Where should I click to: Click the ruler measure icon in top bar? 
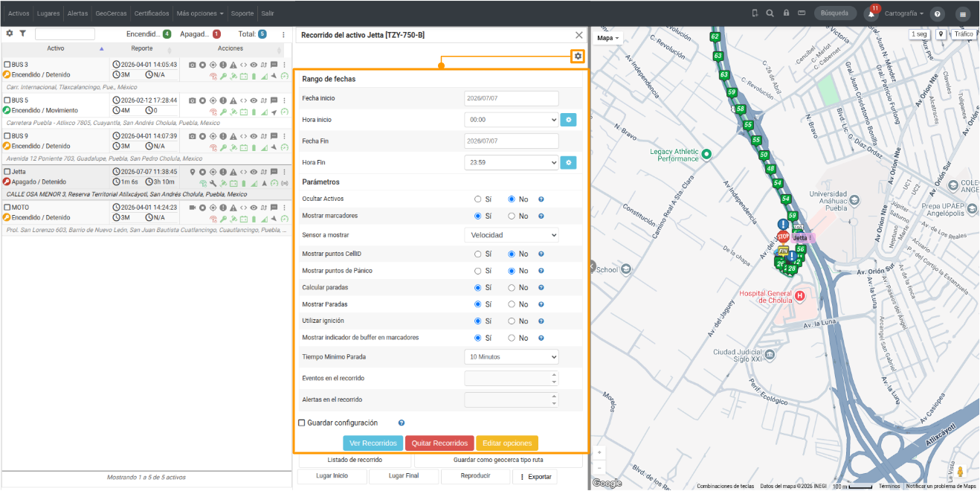pos(802,13)
